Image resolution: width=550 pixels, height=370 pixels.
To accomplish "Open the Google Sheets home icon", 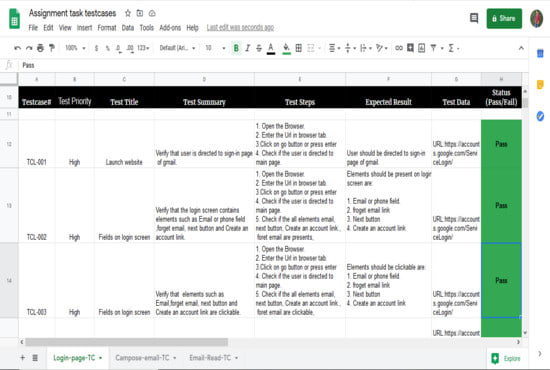I will pos(14,19).
